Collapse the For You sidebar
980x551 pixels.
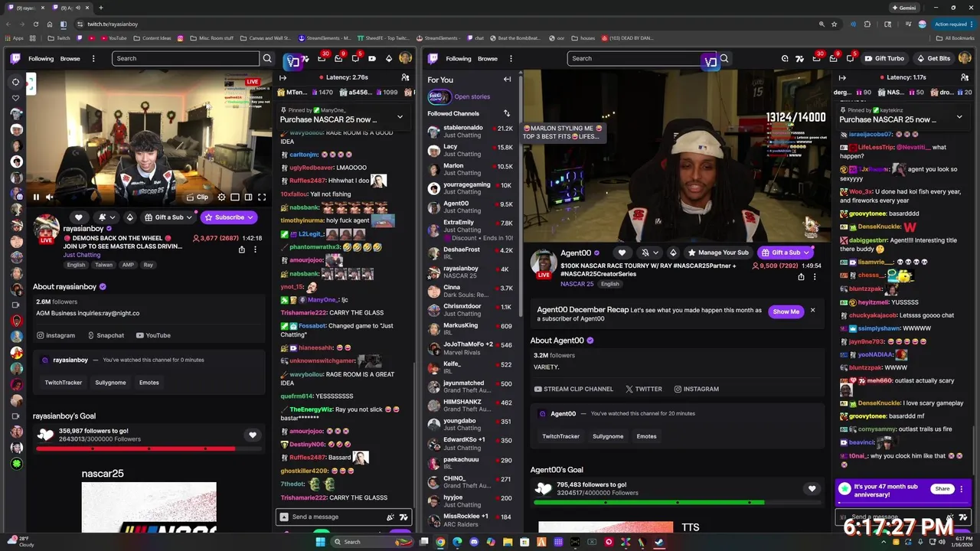507,80
